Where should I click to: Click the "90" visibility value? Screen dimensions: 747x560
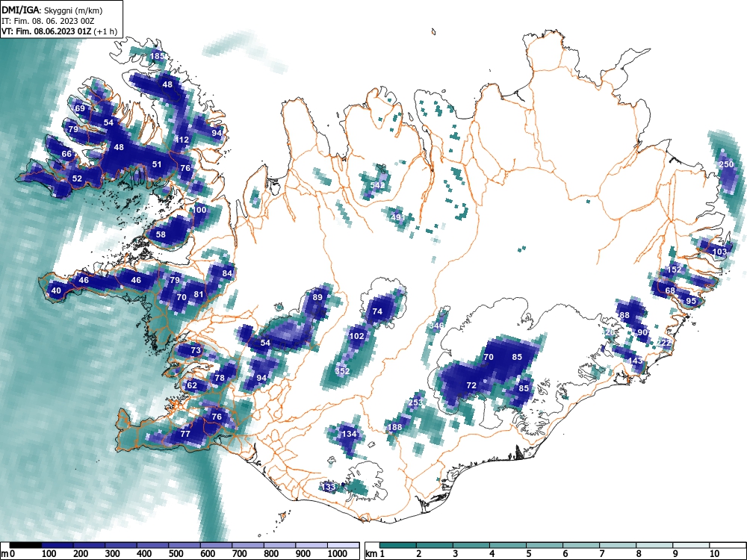(642, 332)
